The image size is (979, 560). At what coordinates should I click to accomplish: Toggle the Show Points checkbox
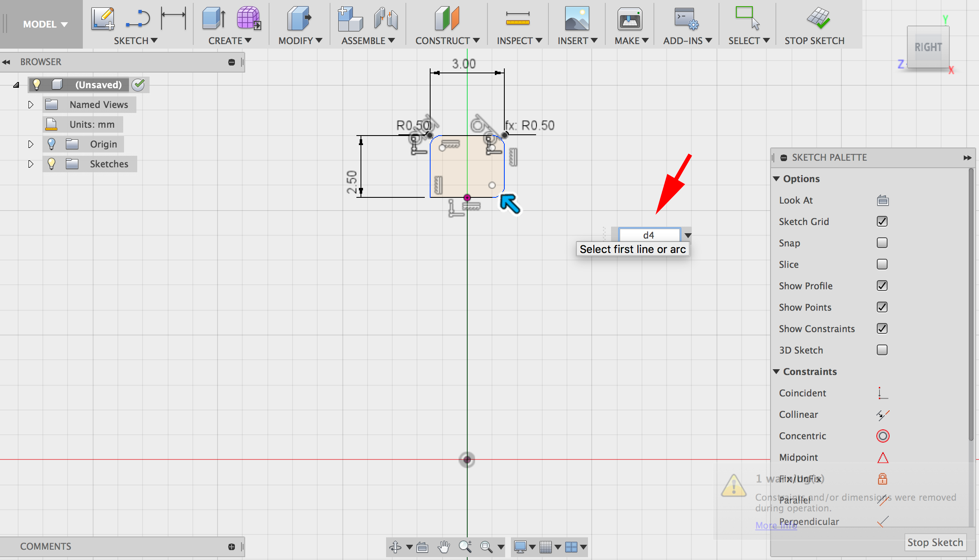click(x=882, y=307)
